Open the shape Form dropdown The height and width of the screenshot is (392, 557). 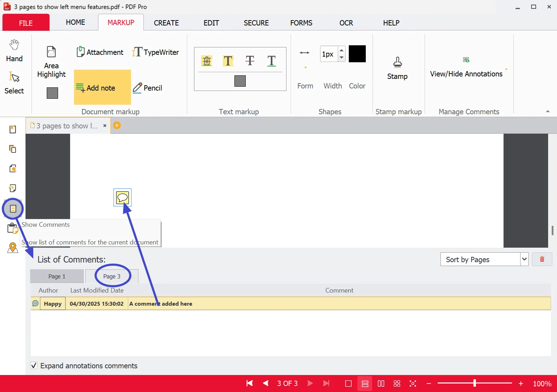(x=305, y=67)
